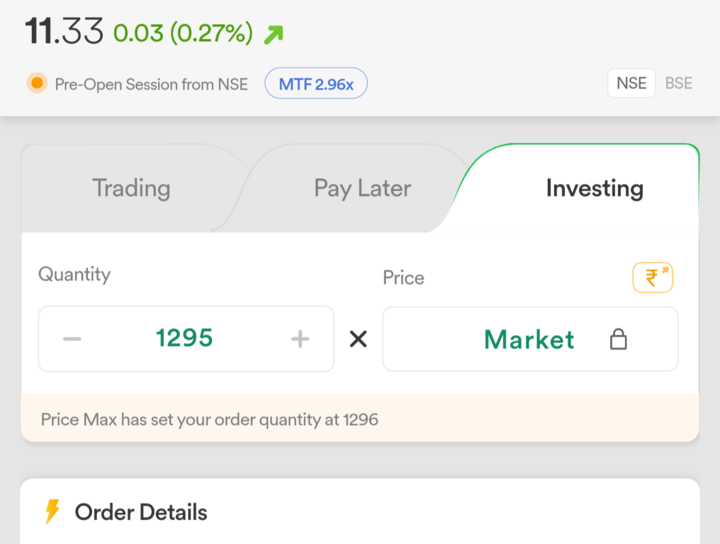Click the Price Max quantity notice banner
The height and width of the screenshot is (544, 720).
[359, 420]
